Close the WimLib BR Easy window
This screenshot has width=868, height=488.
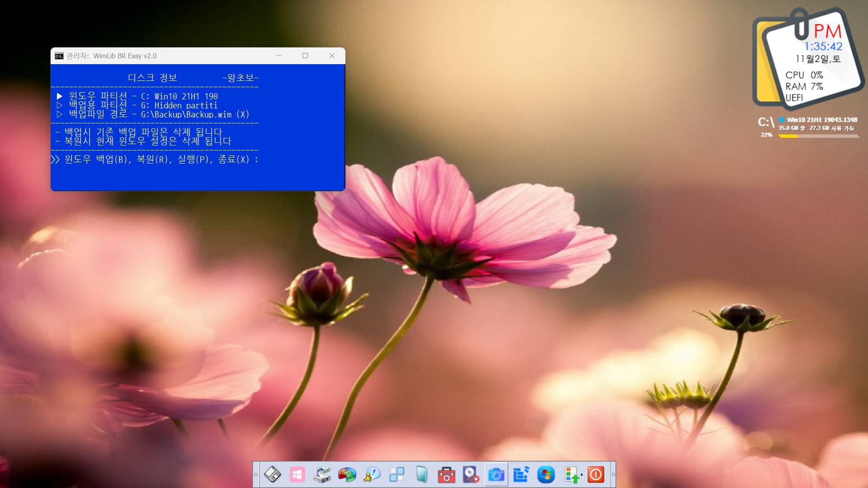click(x=332, y=56)
